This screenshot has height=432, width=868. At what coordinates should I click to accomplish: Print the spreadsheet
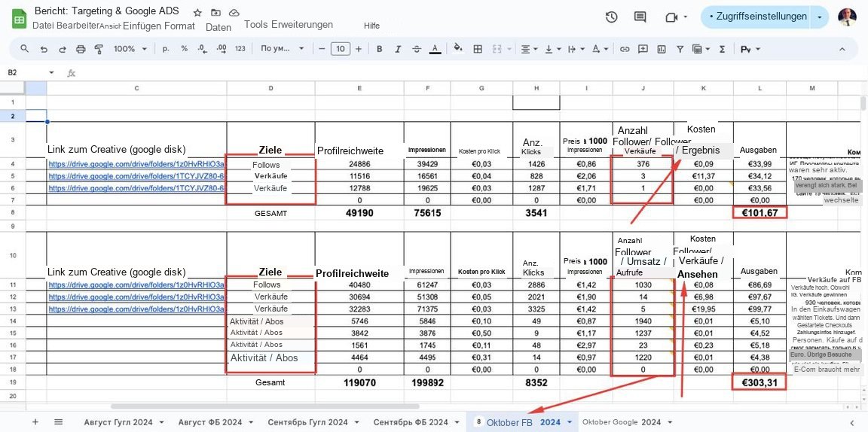click(81, 49)
